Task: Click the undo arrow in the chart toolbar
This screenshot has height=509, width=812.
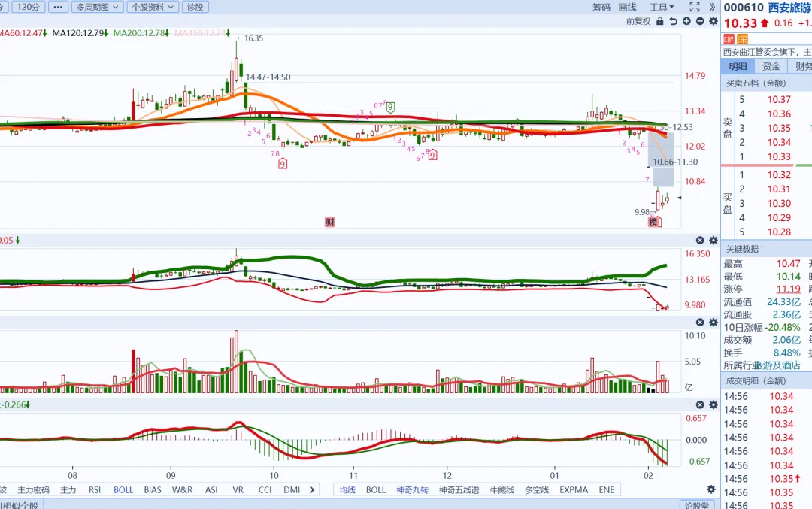Action: (x=673, y=21)
